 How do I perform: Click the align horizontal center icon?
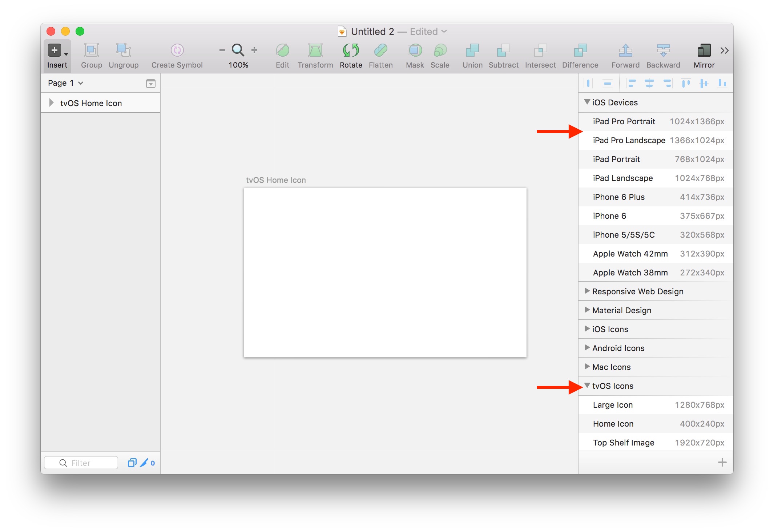click(649, 84)
